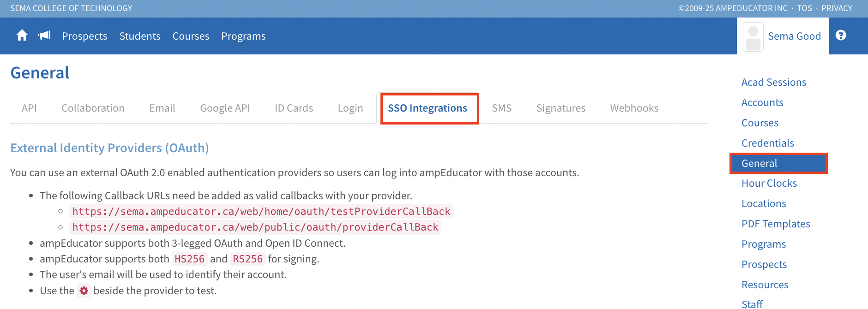Open the help question mark icon

pos(841,36)
